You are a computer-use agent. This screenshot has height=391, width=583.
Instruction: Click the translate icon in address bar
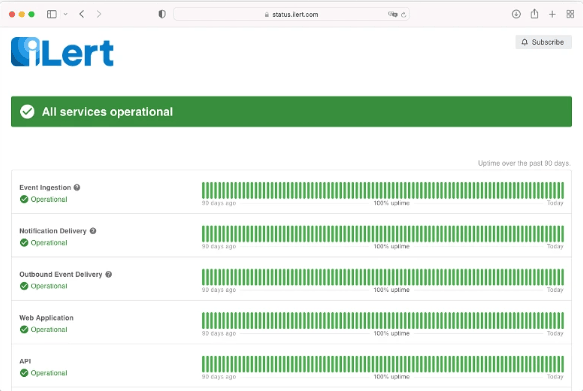392,14
